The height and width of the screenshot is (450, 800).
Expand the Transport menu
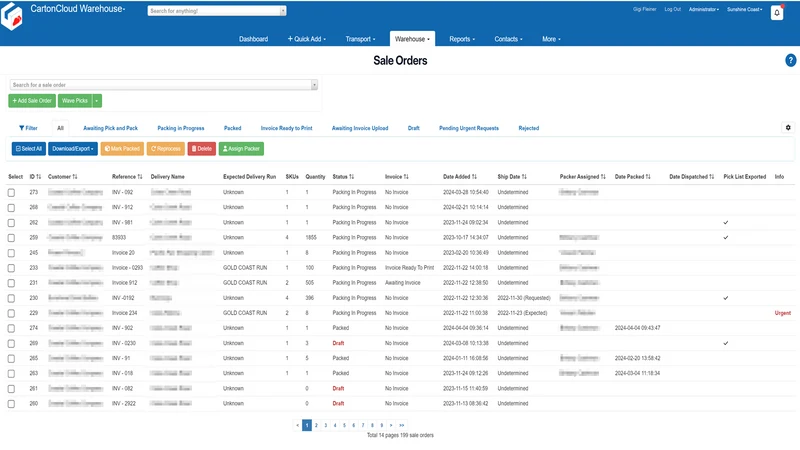(x=360, y=39)
